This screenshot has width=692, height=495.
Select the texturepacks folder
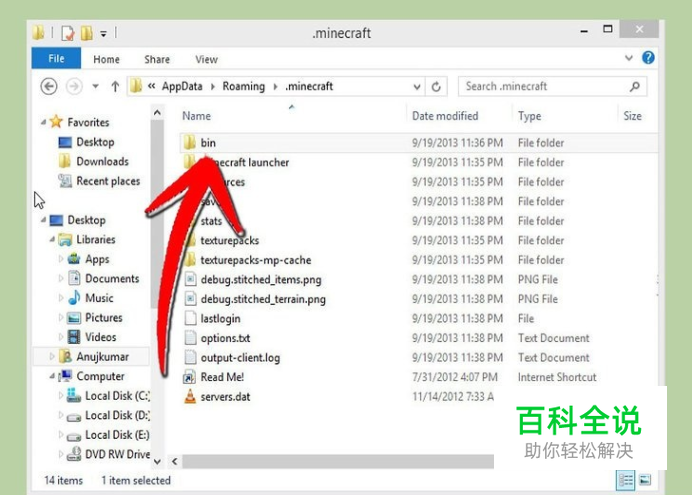[x=418, y=240]
